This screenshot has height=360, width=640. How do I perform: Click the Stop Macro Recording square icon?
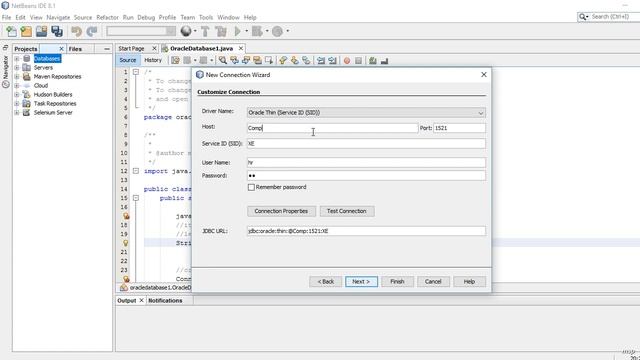pyautogui.click(x=358, y=61)
